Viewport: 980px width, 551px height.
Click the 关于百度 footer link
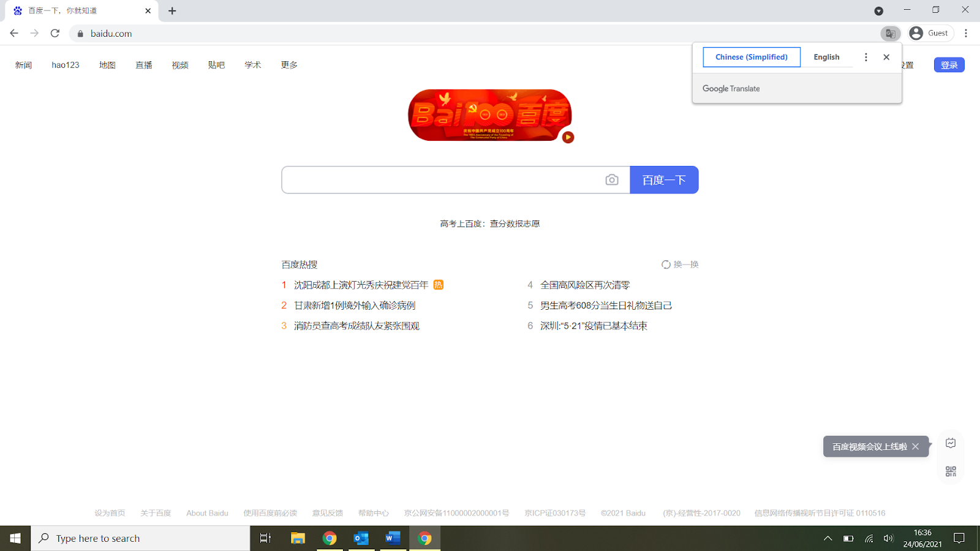156,513
